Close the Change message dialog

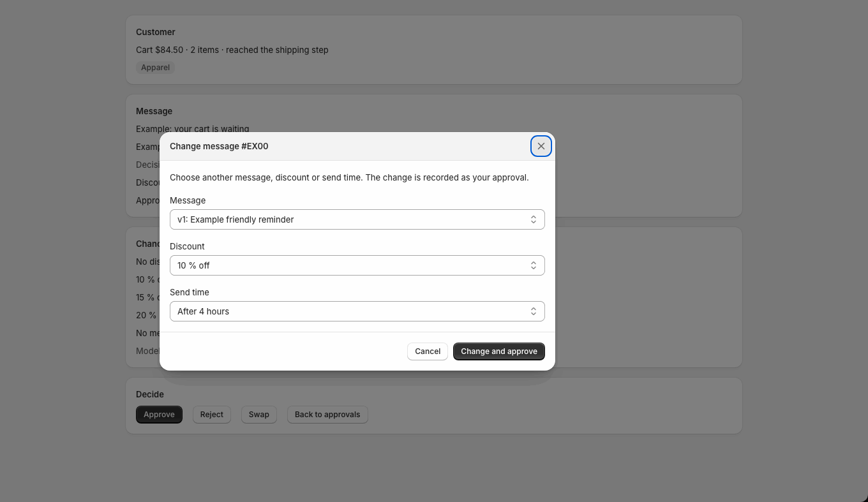click(541, 146)
